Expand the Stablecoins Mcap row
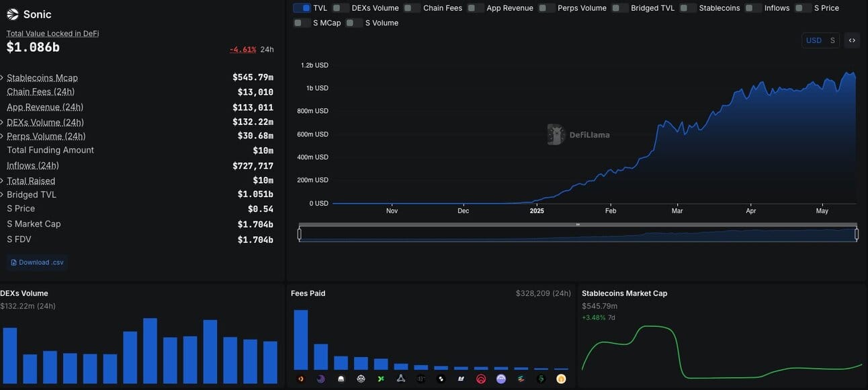Viewport: 868px width, 390px height. click(2, 78)
